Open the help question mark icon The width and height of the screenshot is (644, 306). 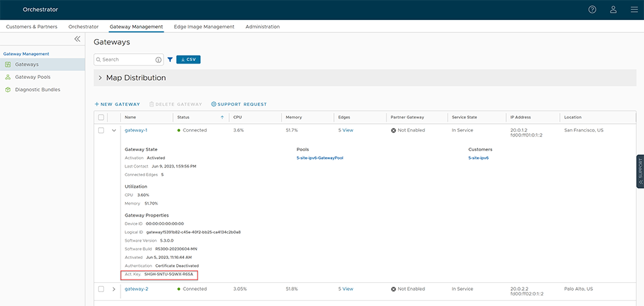coord(592,10)
